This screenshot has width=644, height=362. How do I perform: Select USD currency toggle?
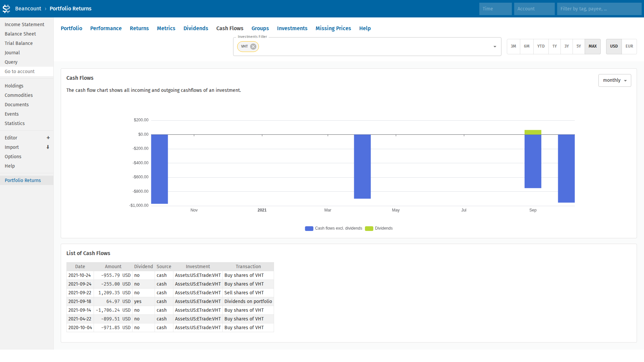tap(613, 46)
